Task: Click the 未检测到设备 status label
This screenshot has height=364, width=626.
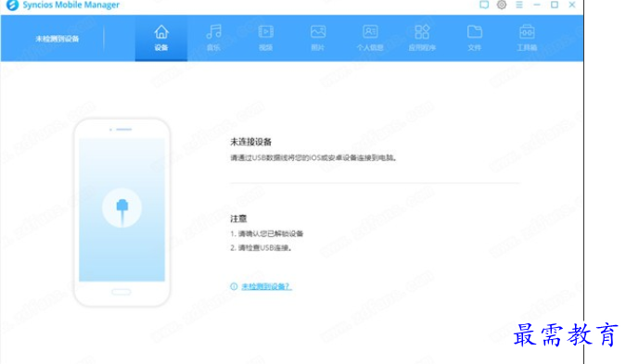Action: coord(57,39)
